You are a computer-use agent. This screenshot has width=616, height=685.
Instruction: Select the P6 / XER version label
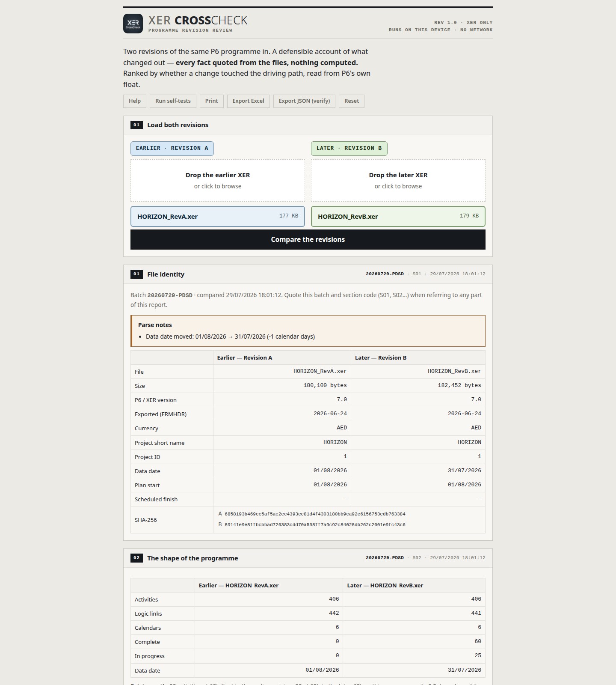pos(156,400)
